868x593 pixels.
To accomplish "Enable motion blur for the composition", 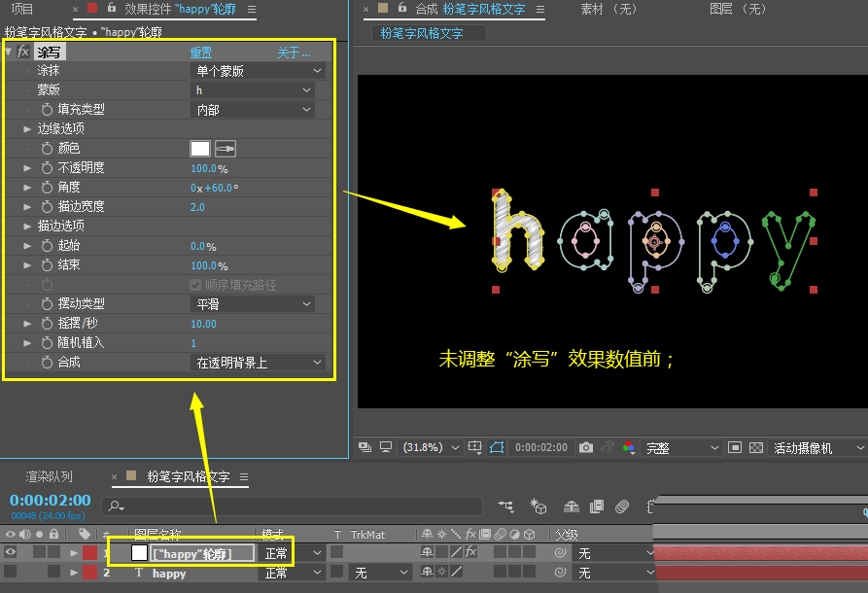I will coord(623,506).
